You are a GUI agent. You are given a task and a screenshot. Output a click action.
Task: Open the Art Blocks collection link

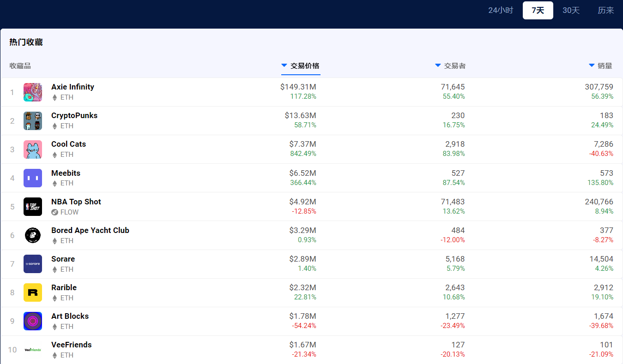[x=70, y=316]
